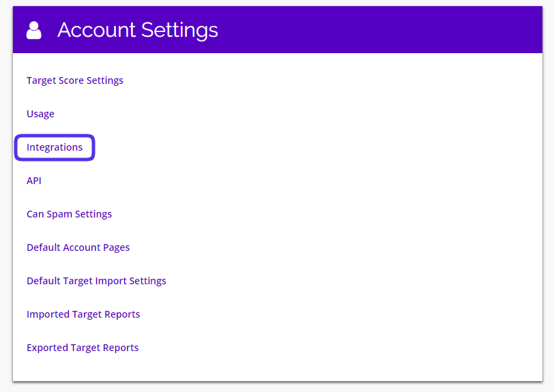Click the person silhouette beside Account Settings
554x392 pixels.
click(33, 30)
